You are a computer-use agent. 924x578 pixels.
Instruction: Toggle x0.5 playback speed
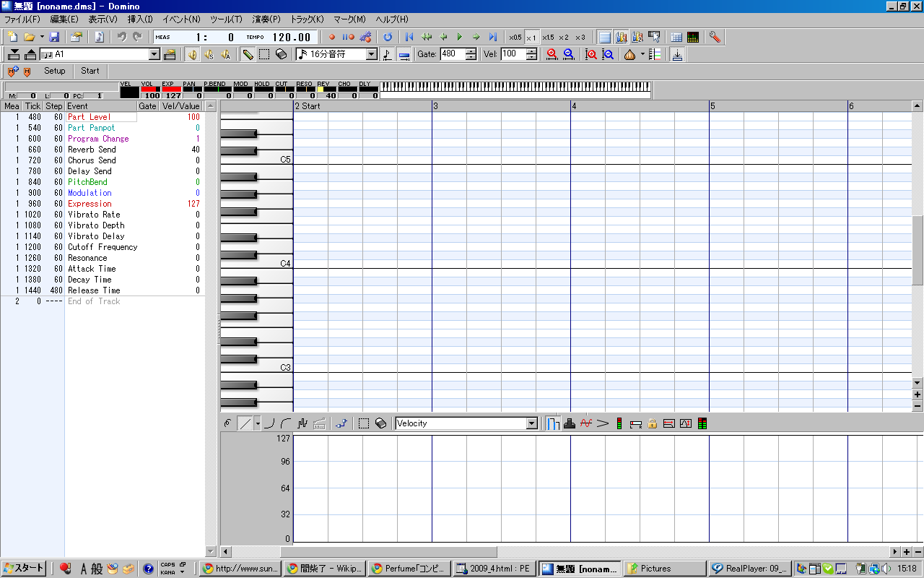(x=515, y=37)
